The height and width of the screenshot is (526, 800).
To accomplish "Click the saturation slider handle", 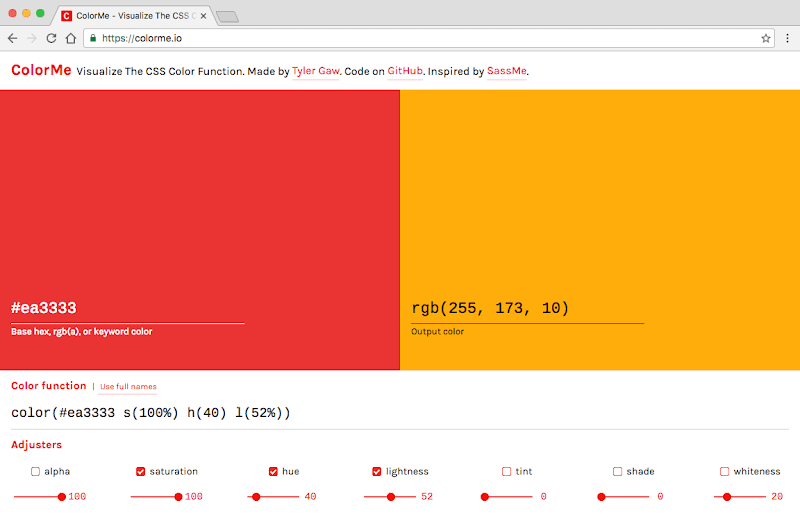I will click(x=178, y=497).
